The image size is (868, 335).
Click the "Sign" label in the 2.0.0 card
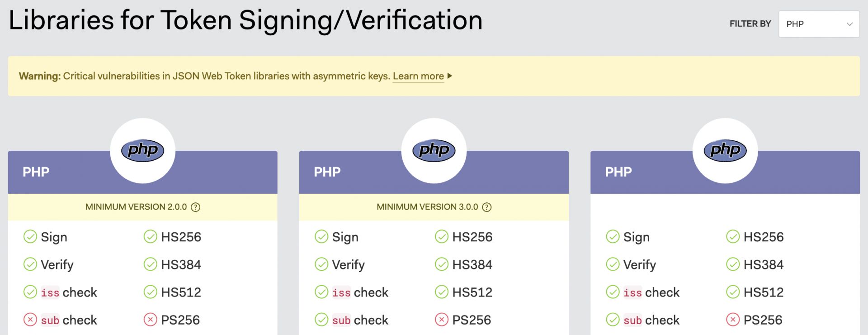[x=54, y=237]
